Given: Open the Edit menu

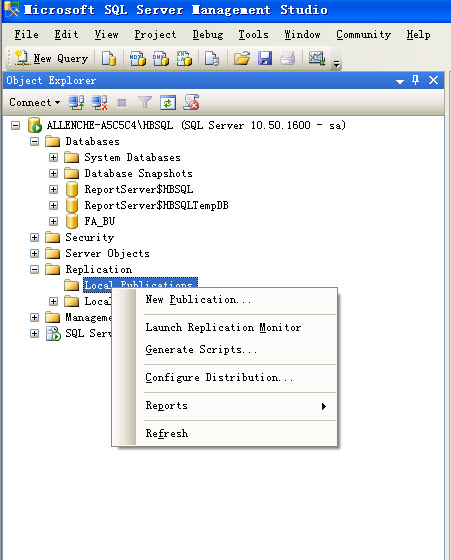Looking at the screenshot, I should (66, 35).
